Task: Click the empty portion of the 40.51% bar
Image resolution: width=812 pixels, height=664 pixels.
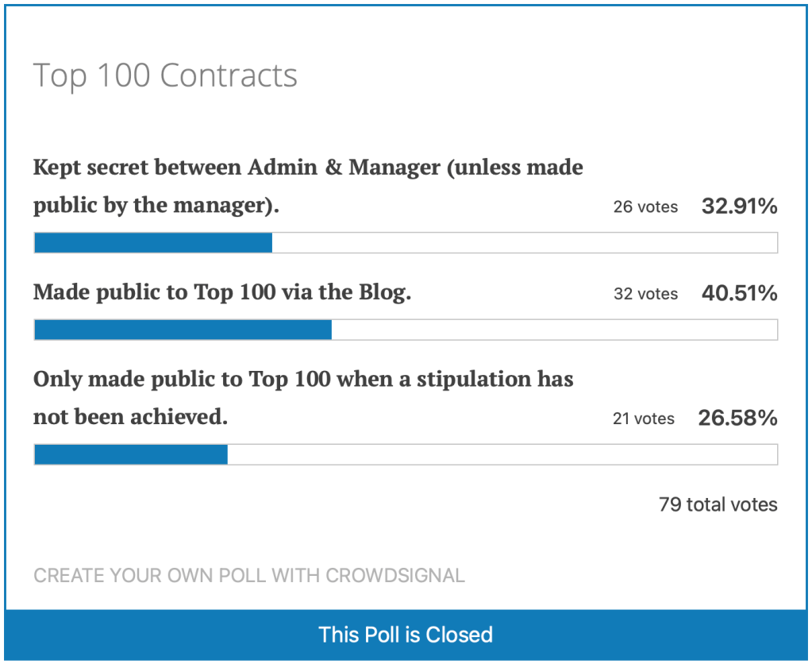Action: coord(554,330)
